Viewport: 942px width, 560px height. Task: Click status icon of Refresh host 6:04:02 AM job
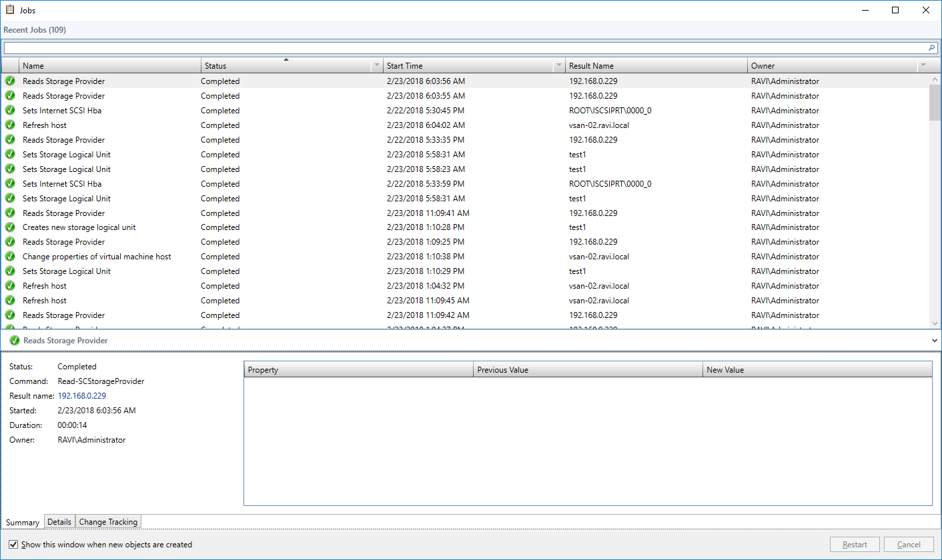(x=10, y=125)
